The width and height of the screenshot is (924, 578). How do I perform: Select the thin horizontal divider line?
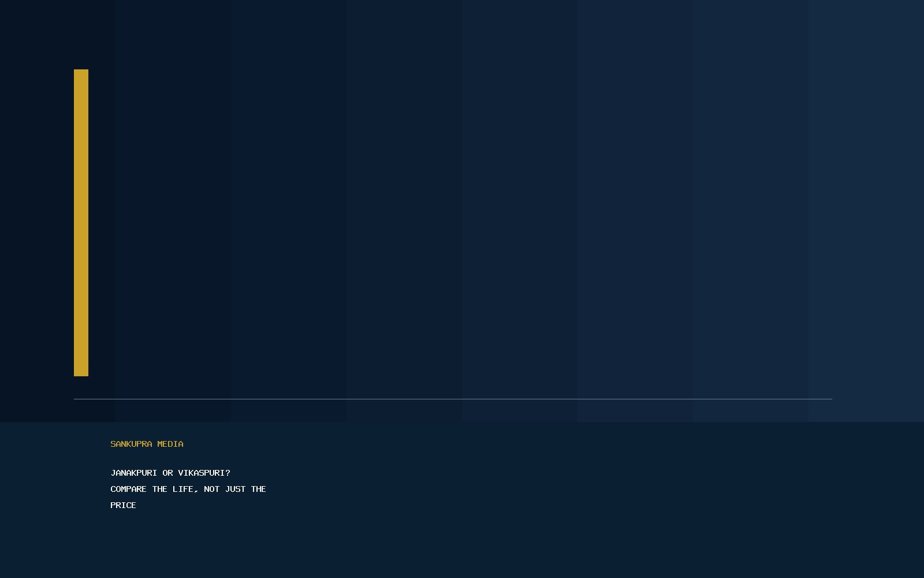(453, 399)
